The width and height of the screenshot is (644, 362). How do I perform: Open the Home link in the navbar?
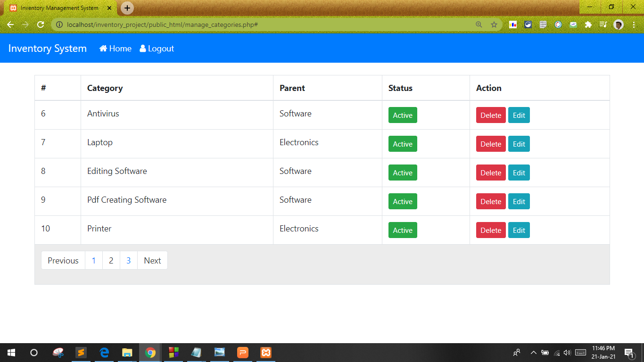115,48
